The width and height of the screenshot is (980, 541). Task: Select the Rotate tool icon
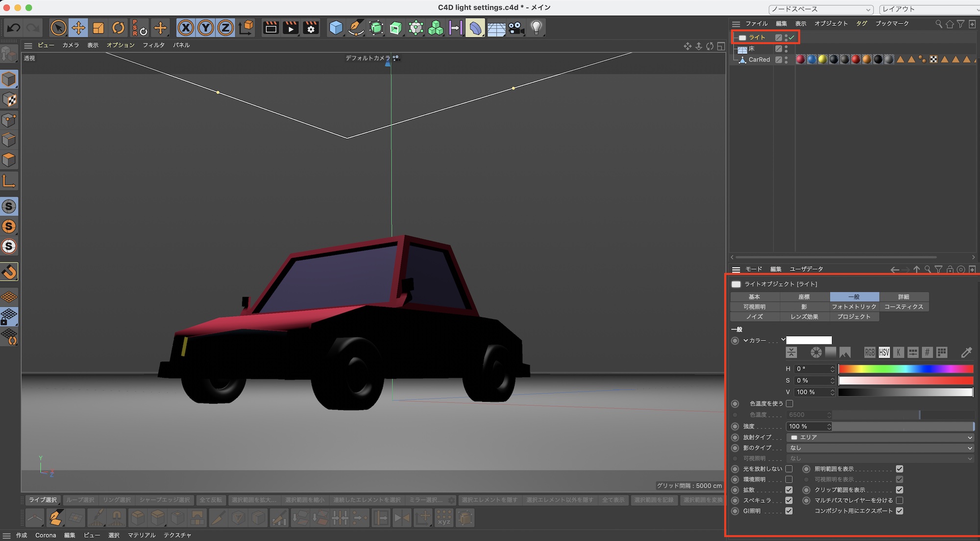tap(118, 28)
